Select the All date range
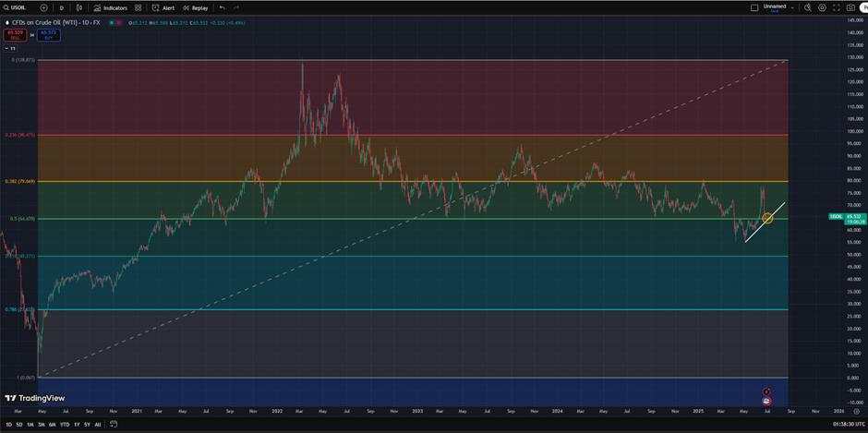This screenshot has height=433, width=868. click(x=98, y=425)
